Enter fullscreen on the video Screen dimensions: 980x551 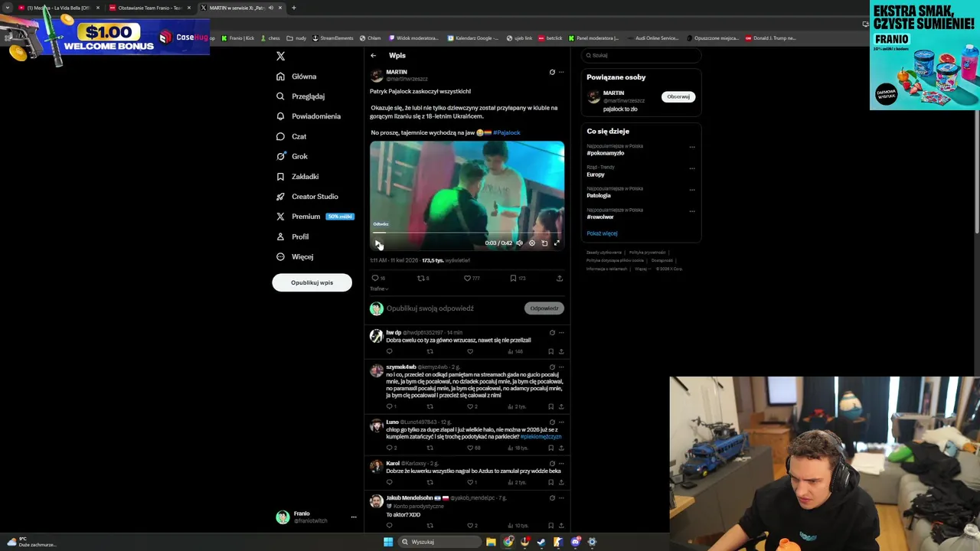tap(557, 243)
